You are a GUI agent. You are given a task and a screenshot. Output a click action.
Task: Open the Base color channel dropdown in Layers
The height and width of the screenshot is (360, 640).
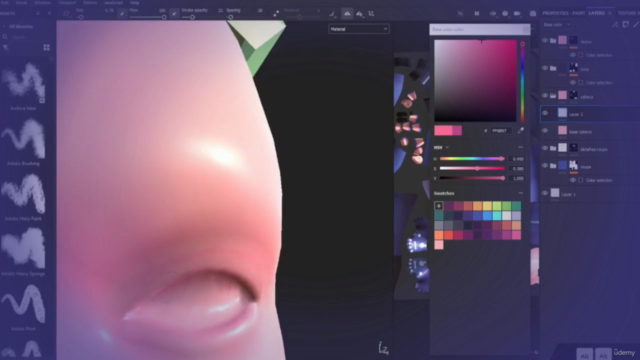point(557,25)
